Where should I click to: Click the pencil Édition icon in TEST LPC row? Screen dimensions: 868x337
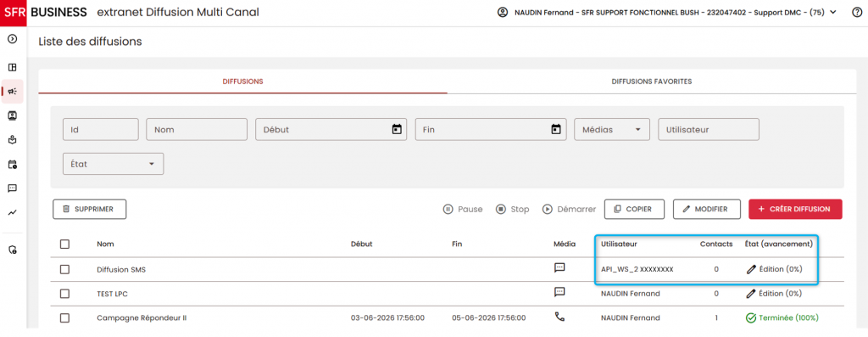click(x=751, y=293)
